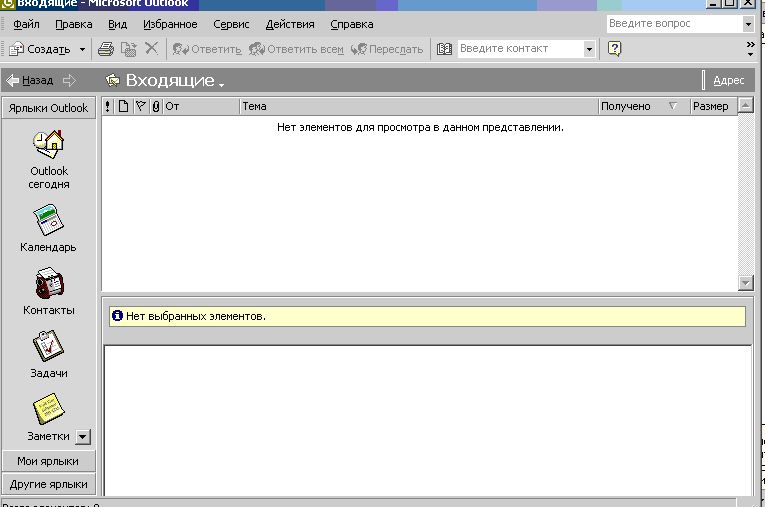Click the Ответить всем button
Screen dimensions: 765x507
coord(296,49)
